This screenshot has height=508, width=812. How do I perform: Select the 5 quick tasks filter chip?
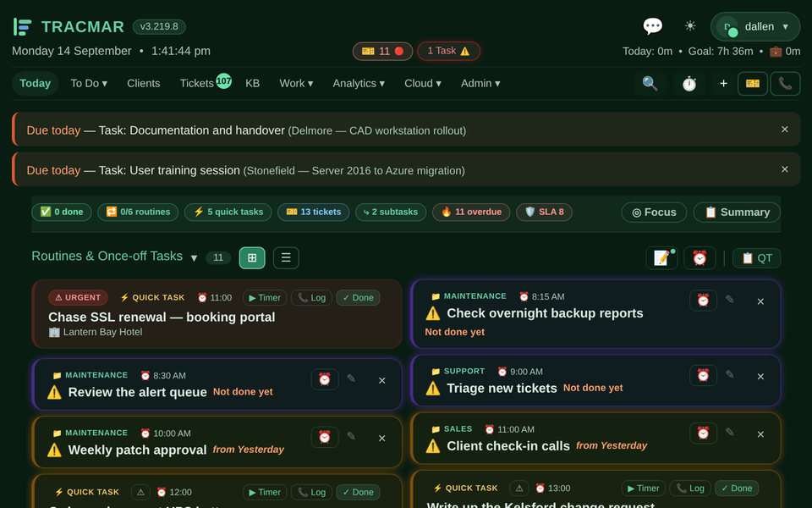[x=228, y=212]
